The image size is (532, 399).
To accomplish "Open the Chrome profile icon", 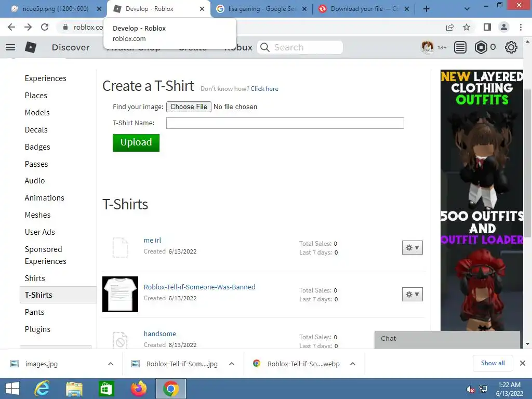I will [504, 27].
